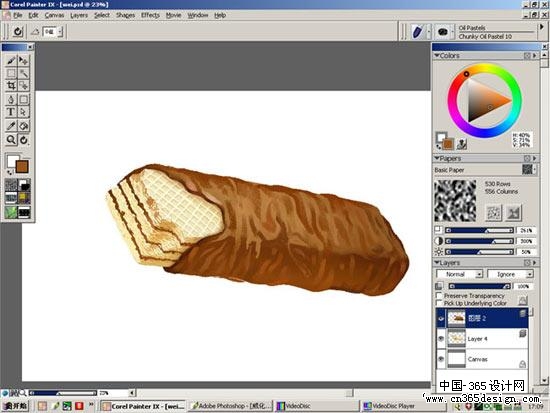Collapse the Papers panel
The width and height of the screenshot is (550, 413).
(437, 159)
